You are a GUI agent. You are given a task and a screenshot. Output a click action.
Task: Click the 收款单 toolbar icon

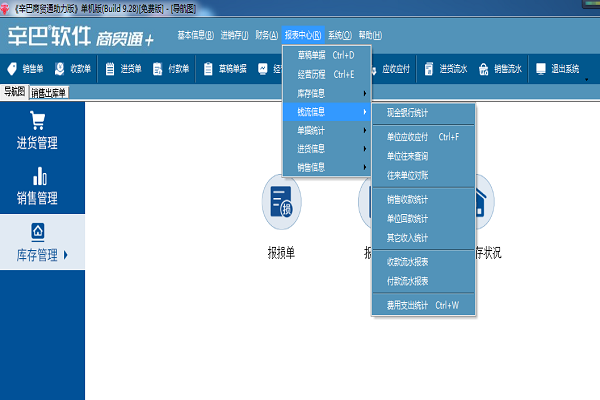pyautogui.click(x=59, y=69)
